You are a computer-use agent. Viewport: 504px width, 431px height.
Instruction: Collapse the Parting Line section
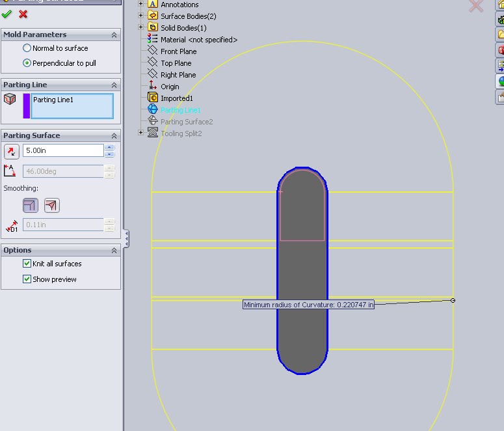[x=114, y=85]
